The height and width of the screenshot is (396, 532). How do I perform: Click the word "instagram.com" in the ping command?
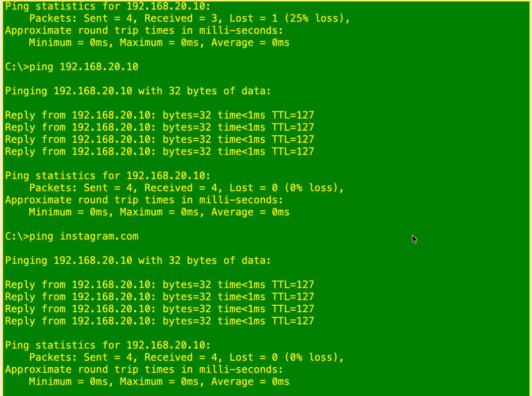tap(99, 237)
